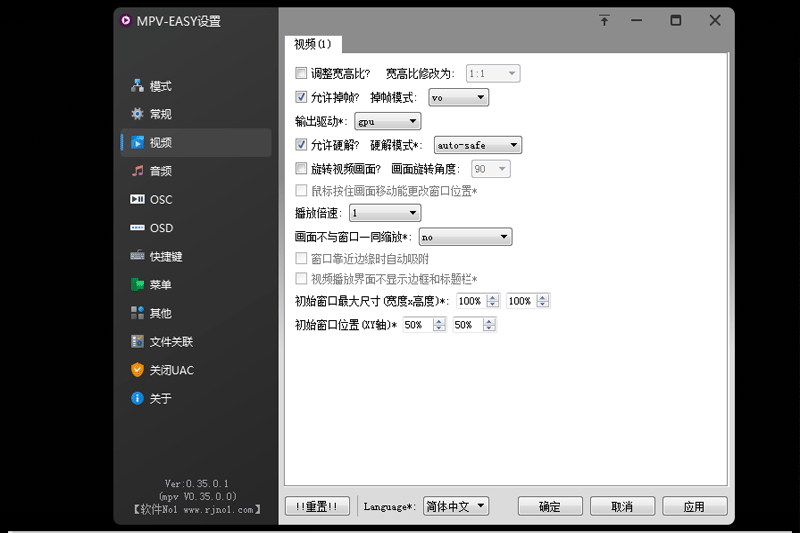Viewport: 800px width, 533px height.
Task: Click the 取消 cancel button
Action: tap(622, 506)
